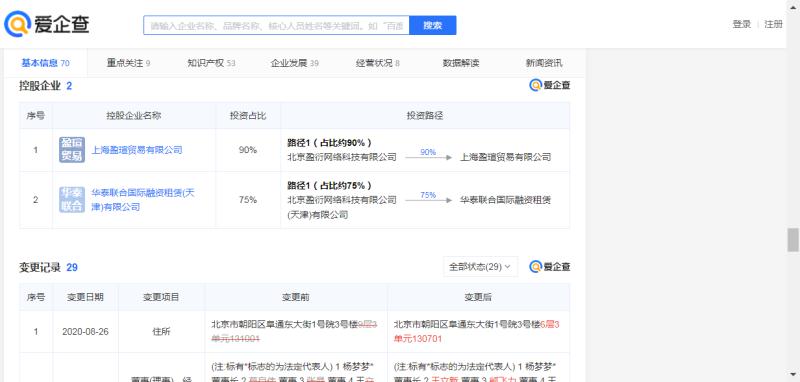Switch to 重点关注 tab

tap(128, 63)
